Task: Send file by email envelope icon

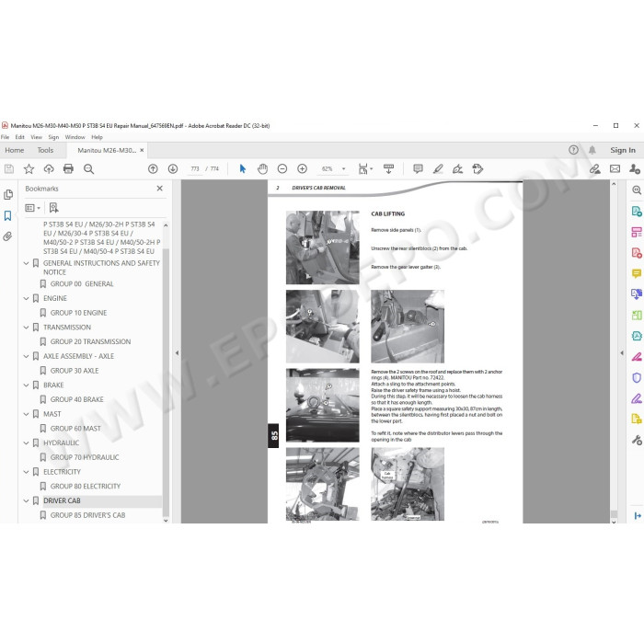Action: [x=615, y=168]
